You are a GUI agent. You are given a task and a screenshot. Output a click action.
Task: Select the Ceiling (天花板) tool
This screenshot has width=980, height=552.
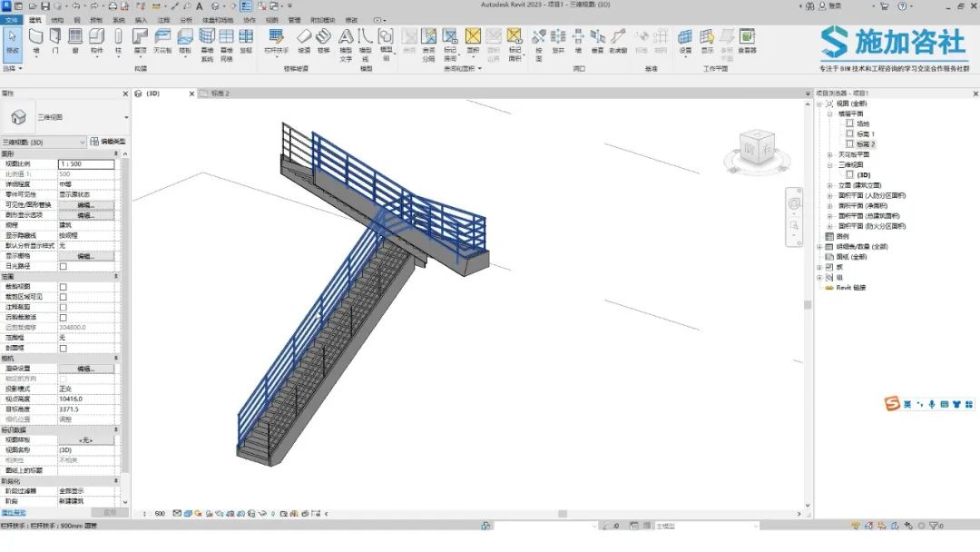click(x=162, y=41)
